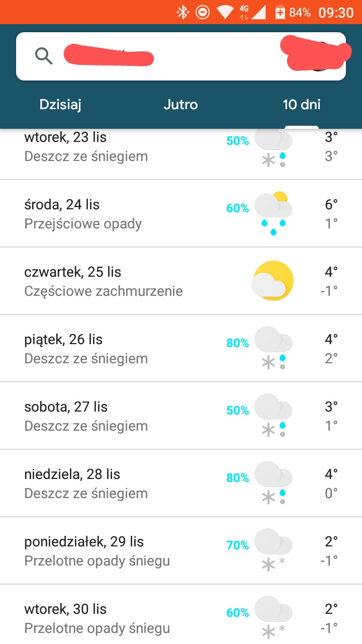Tap the showers icon for środa, 24 lis
This screenshot has width=362, height=644.
pyautogui.click(x=273, y=213)
